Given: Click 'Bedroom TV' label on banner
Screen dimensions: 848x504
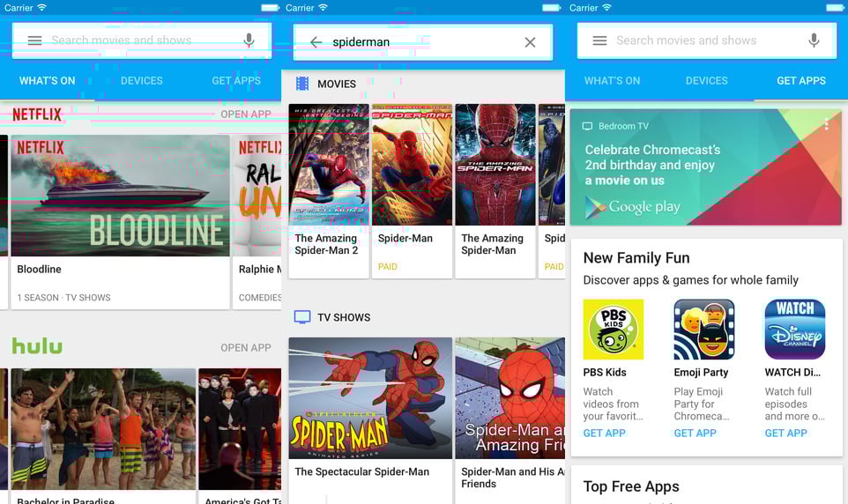Looking at the screenshot, I should (623, 126).
